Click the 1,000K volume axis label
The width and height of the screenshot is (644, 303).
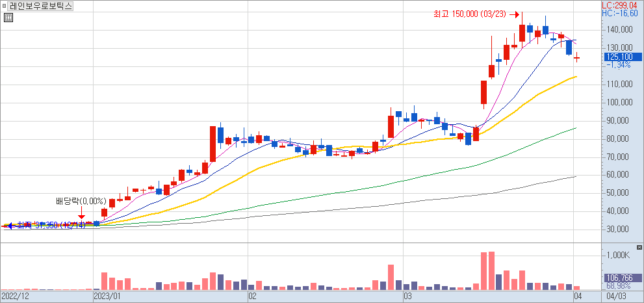click(619, 256)
